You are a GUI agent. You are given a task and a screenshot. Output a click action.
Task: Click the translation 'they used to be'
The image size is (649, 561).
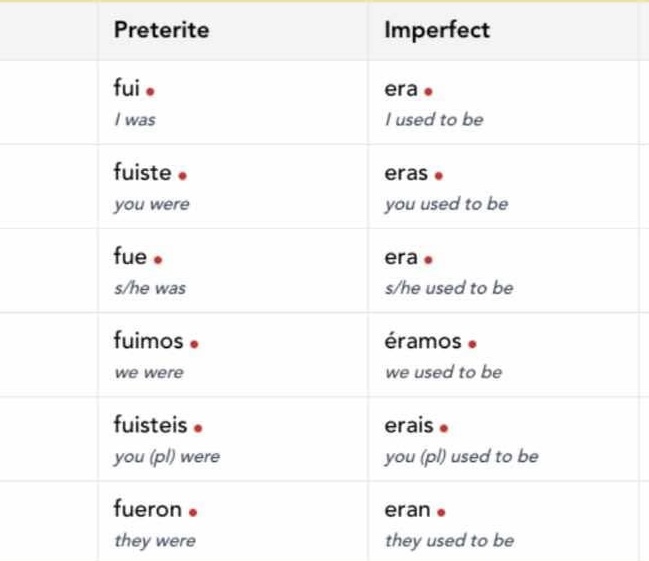tap(449, 541)
